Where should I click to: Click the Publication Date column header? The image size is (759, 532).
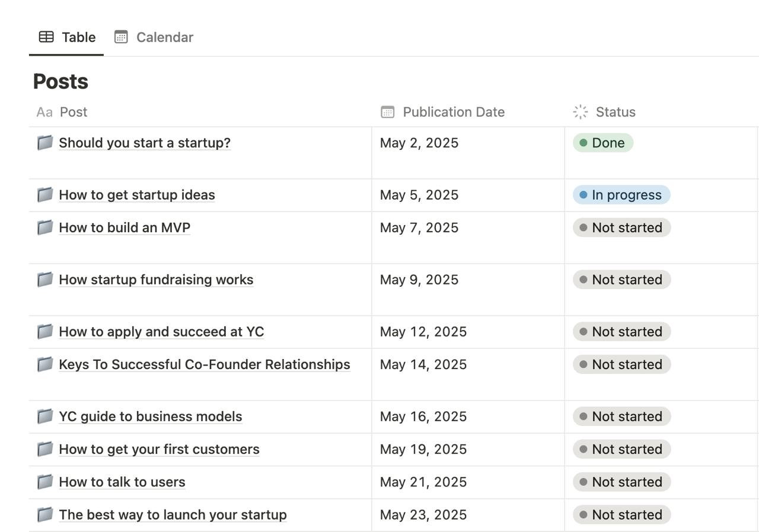point(454,112)
